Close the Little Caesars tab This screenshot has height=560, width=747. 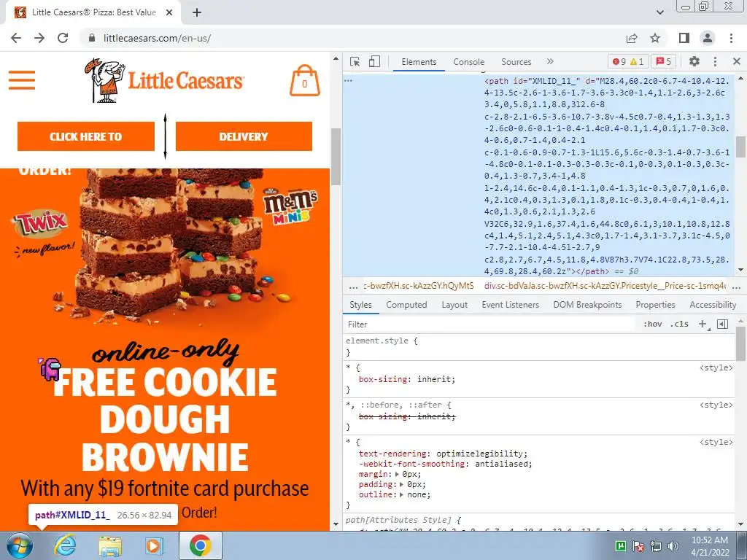169,13
